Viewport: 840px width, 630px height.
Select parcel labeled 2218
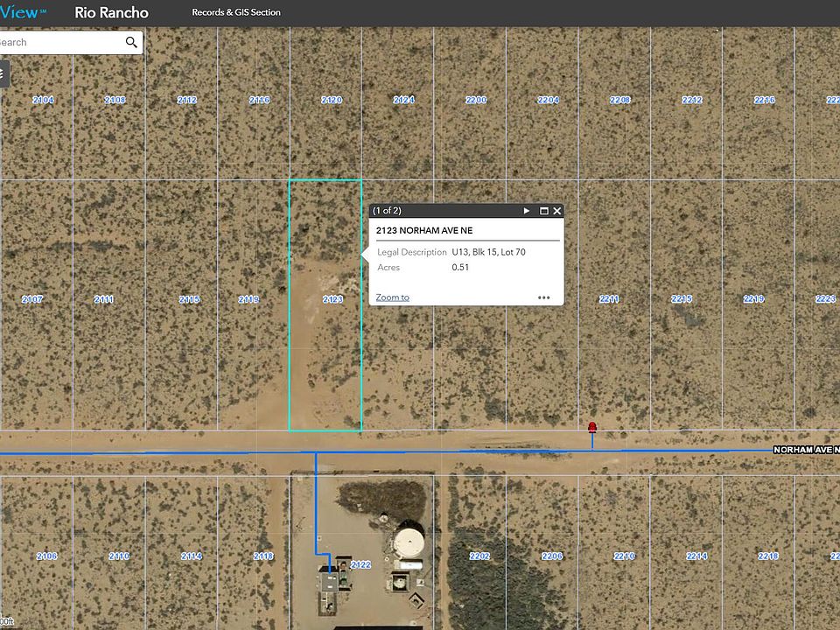click(768, 556)
